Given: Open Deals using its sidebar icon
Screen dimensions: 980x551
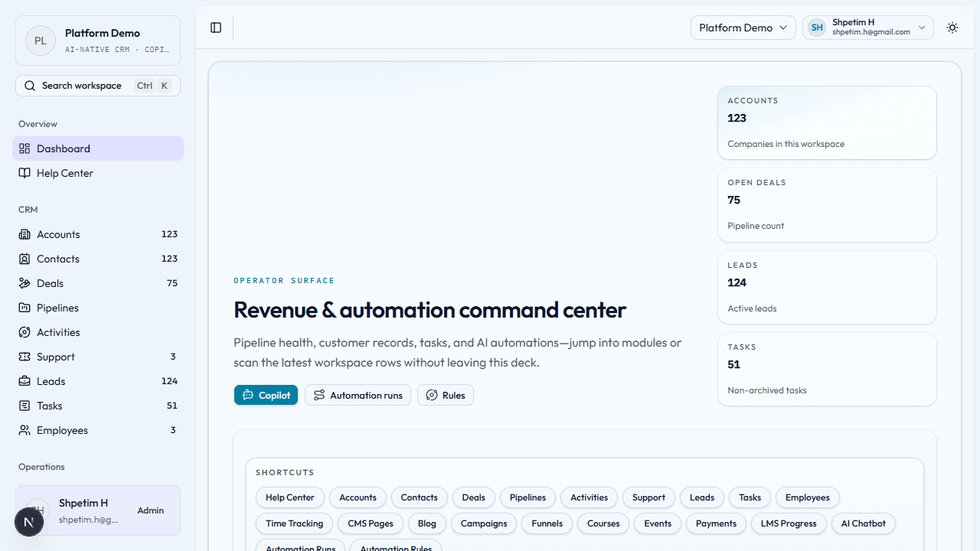Looking at the screenshot, I should pos(25,283).
